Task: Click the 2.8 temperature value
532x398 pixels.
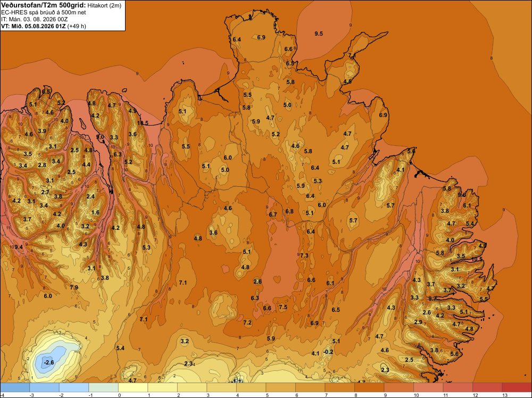Action: click(42, 165)
